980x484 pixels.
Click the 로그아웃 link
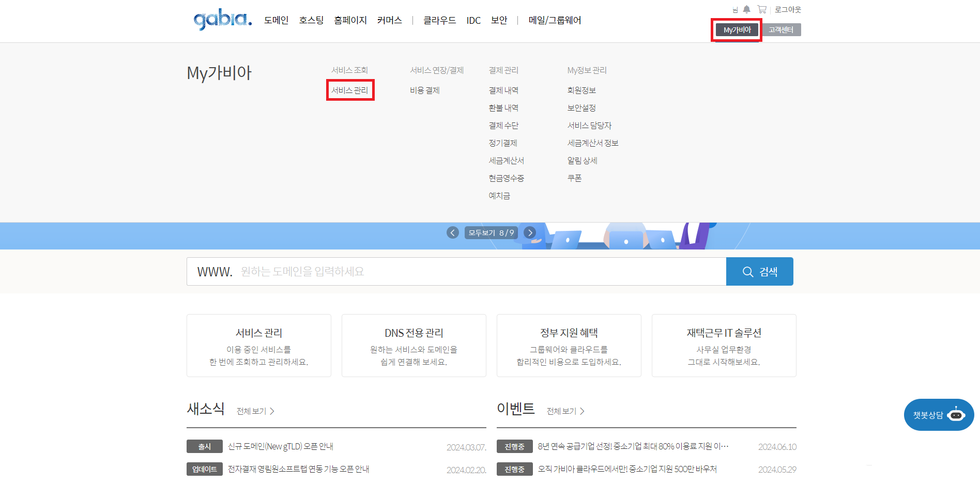coord(788,9)
